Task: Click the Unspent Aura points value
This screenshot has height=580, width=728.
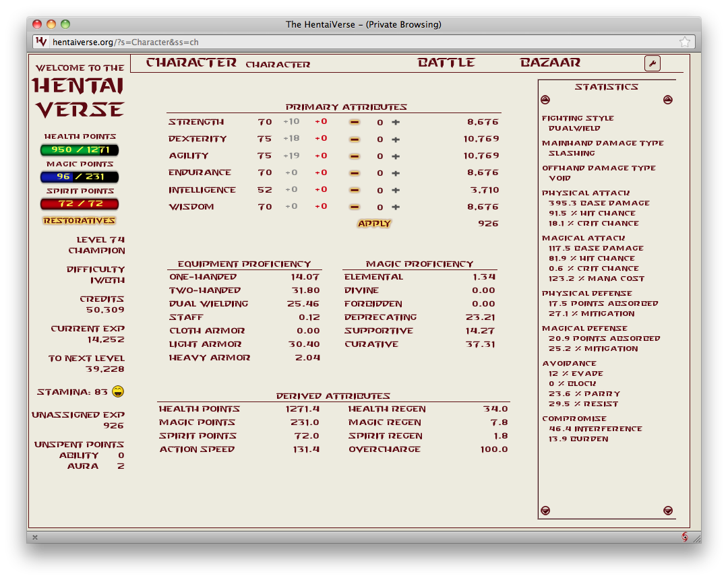Action: [x=121, y=466]
